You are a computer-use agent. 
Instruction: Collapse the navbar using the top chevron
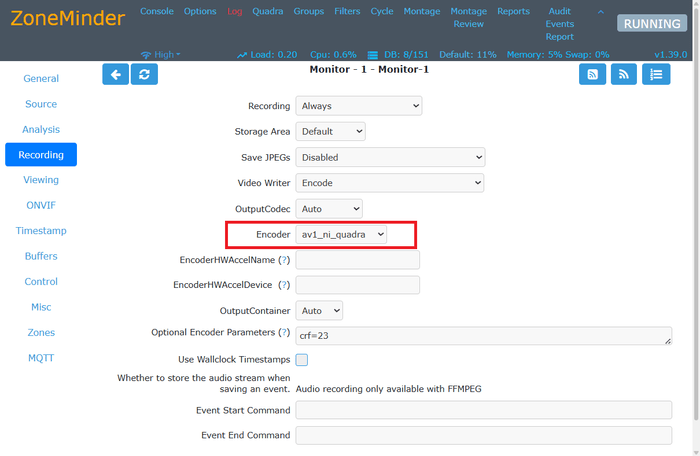click(600, 11)
